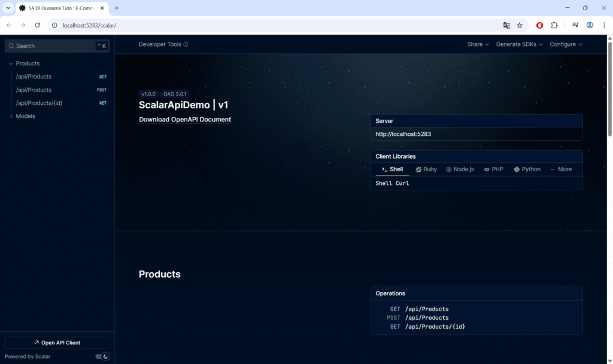The image size is (613, 364).
Task: Select the Python client library tab
Action: point(527,169)
